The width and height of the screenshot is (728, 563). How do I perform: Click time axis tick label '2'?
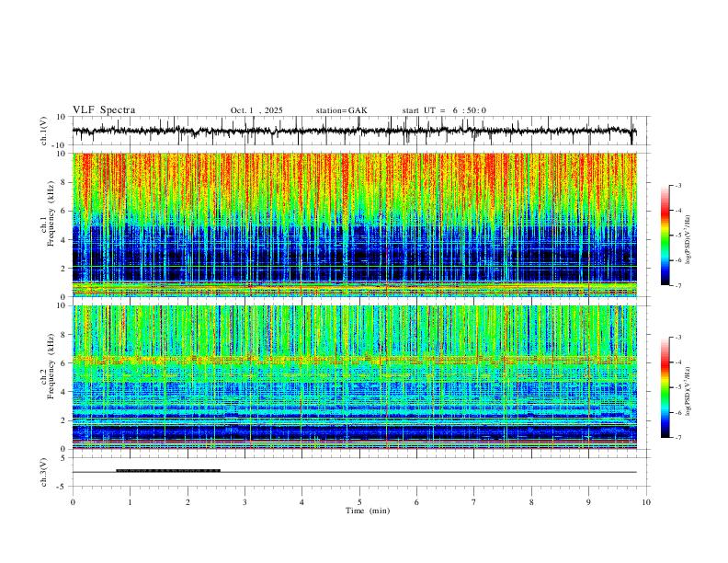[188, 502]
